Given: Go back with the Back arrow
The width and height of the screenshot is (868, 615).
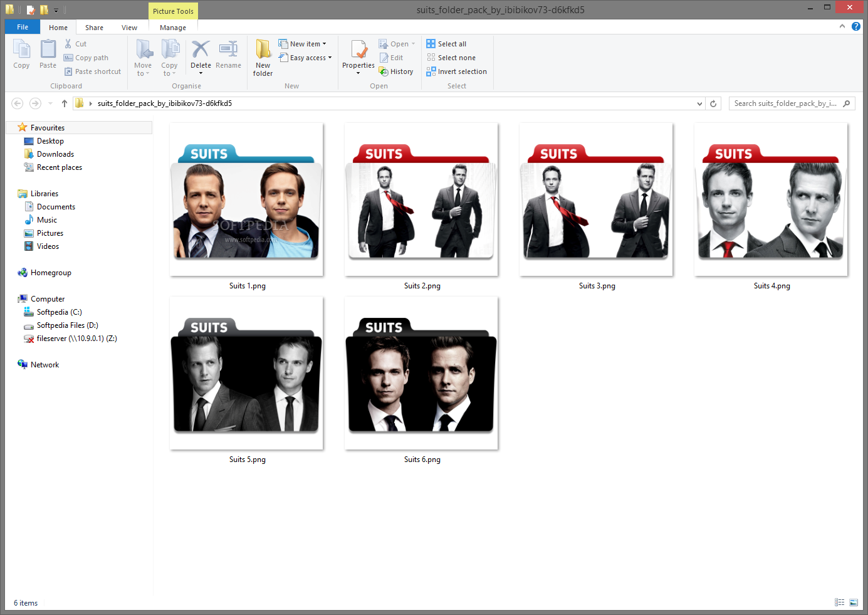Looking at the screenshot, I should click(18, 103).
